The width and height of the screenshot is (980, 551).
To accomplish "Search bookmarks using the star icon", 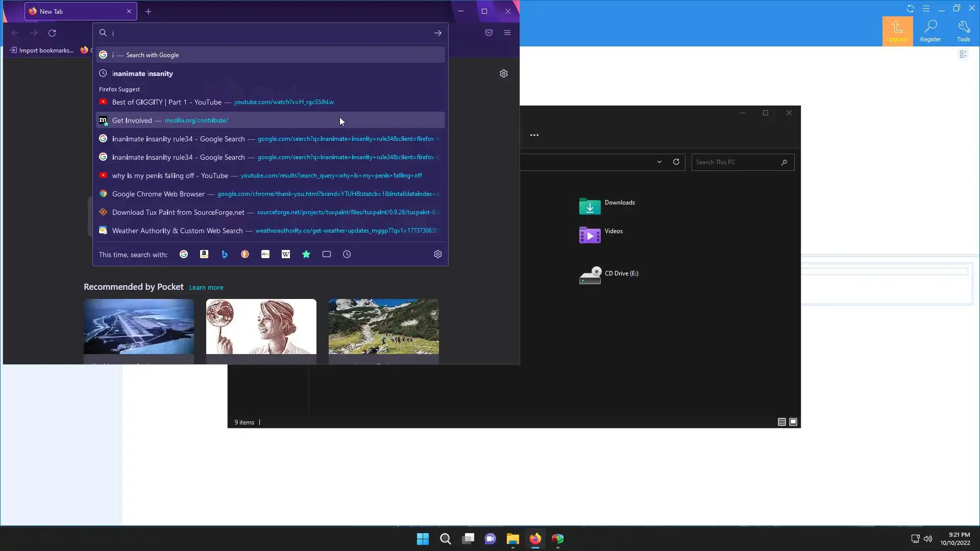I will (306, 254).
